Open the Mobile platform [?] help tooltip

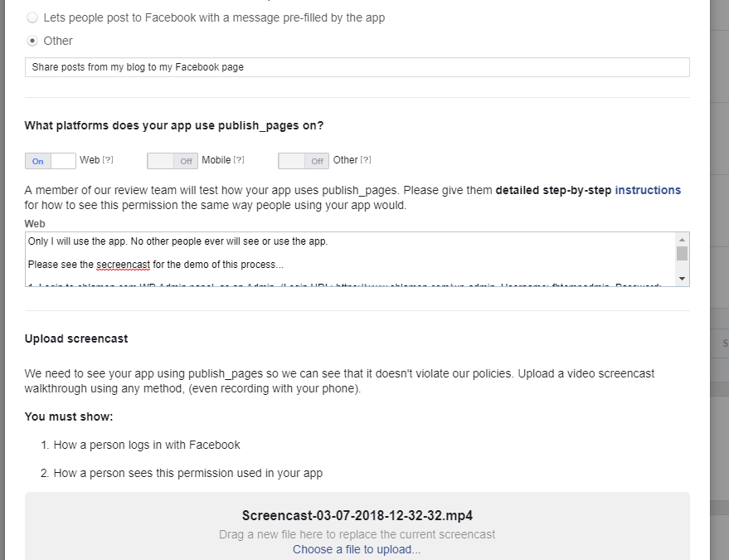coord(239,160)
